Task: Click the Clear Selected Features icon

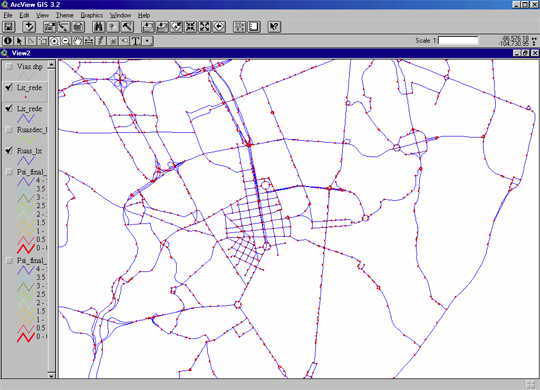Action: [x=254, y=27]
